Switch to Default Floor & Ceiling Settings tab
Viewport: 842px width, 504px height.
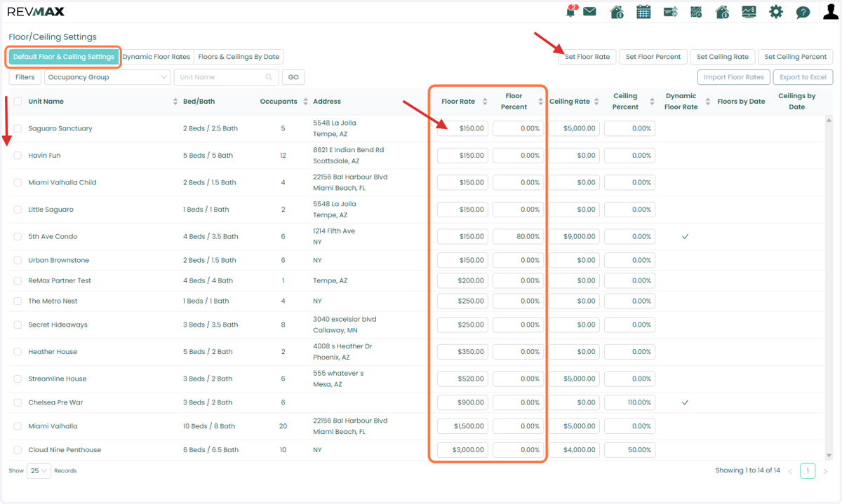pyautogui.click(x=64, y=57)
